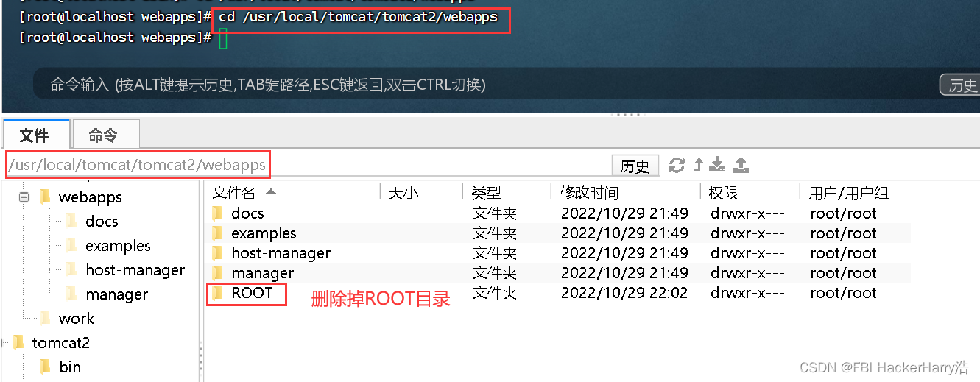Select host-manager folder in tree
The height and width of the screenshot is (382, 980).
pyautogui.click(x=135, y=269)
